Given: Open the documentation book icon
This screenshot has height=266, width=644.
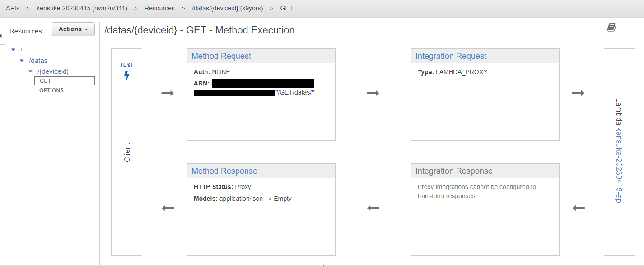Looking at the screenshot, I should pos(611,28).
